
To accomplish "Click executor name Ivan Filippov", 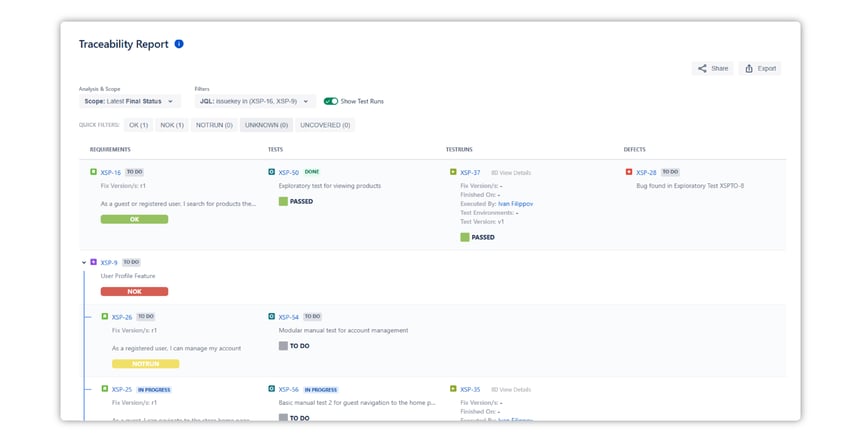I will click(516, 204).
